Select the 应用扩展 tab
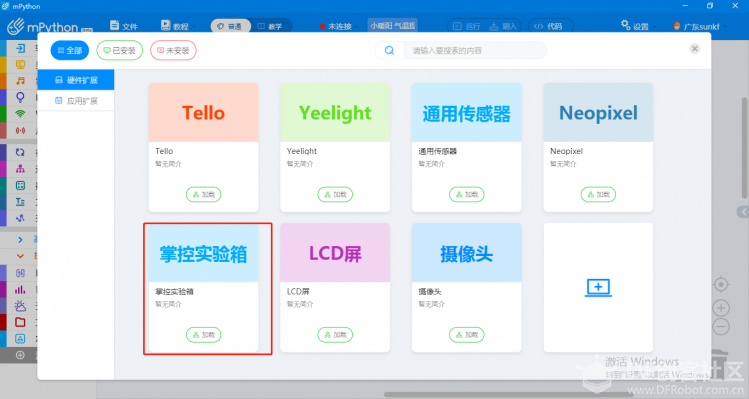The width and height of the screenshot is (749, 399). point(76,100)
